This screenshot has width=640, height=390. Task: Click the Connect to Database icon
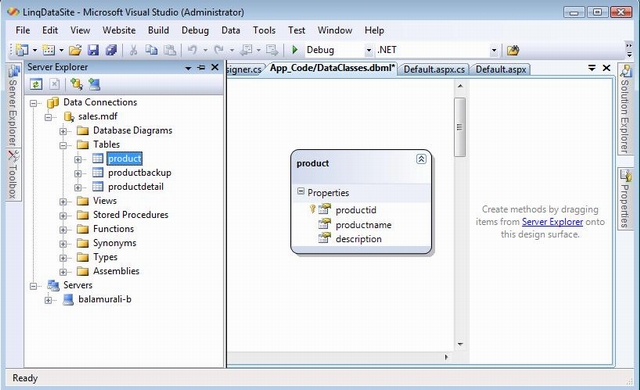76,84
